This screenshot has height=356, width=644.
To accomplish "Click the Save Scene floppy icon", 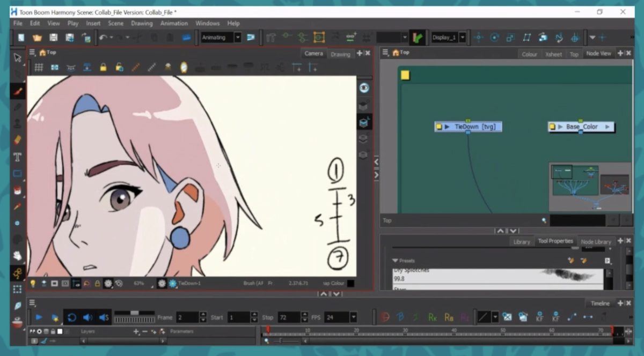I will pyautogui.click(x=53, y=38).
